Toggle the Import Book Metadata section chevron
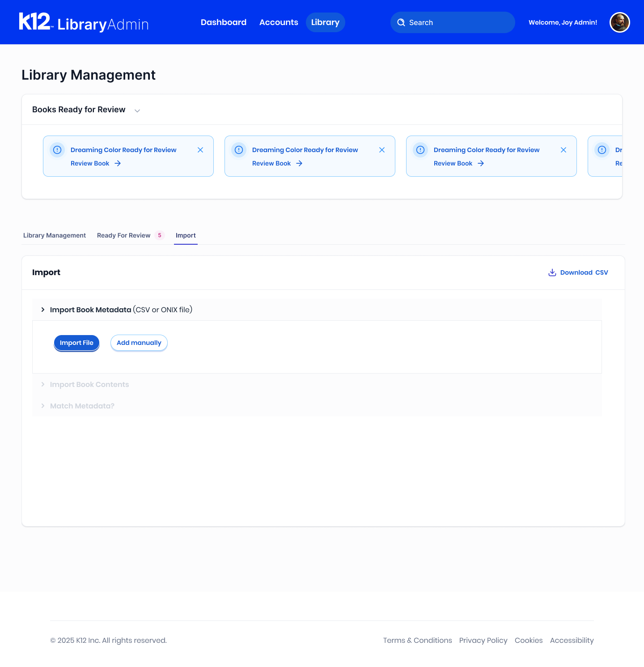This screenshot has height=667, width=644. pos(43,310)
